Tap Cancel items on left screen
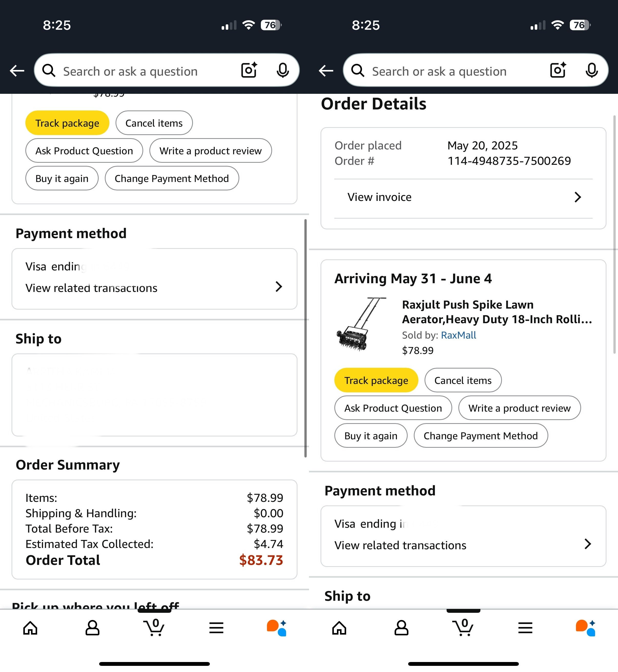This screenshot has width=618, height=672. click(154, 123)
